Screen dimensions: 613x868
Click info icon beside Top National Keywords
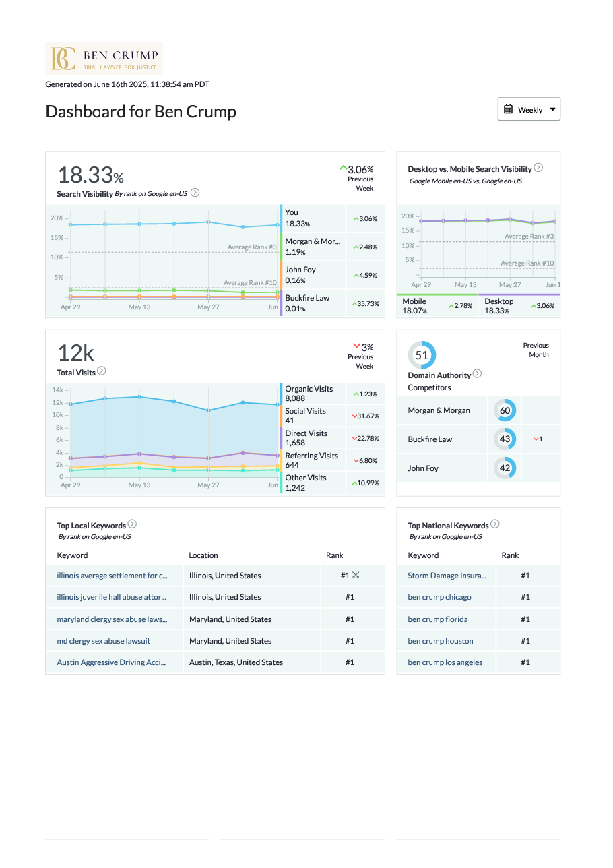click(x=495, y=524)
